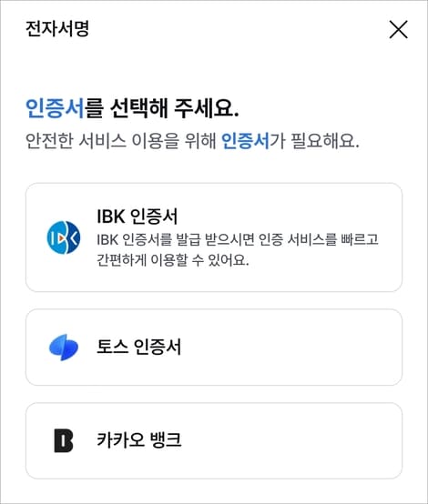Close the 전자서명 dialog with the X
The image size is (428, 504).
click(x=398, y=29)
